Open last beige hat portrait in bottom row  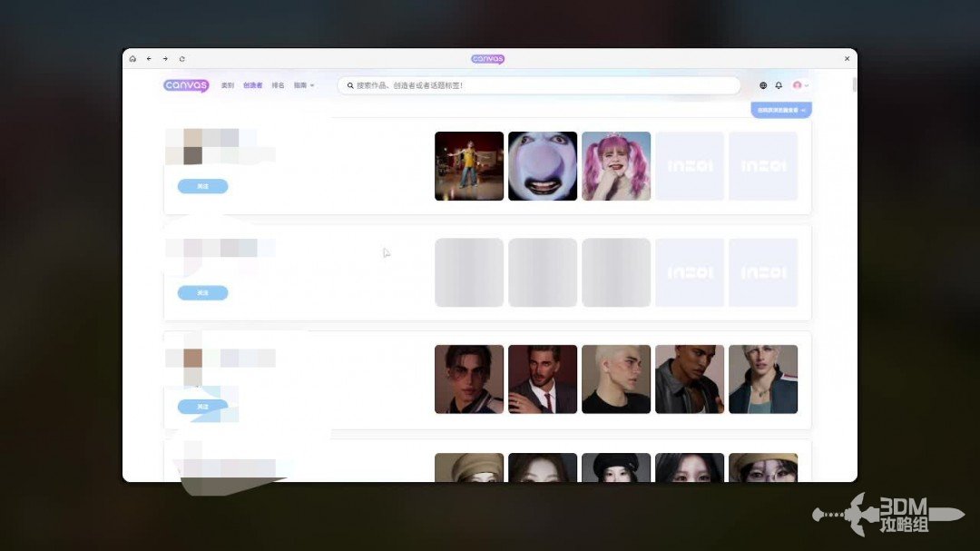pos(763,467)
